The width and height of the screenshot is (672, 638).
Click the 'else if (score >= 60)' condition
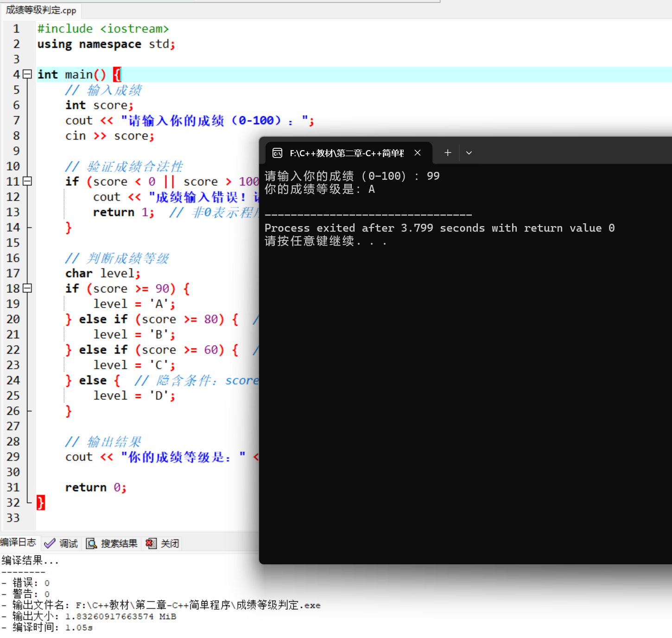click(152, 350)
